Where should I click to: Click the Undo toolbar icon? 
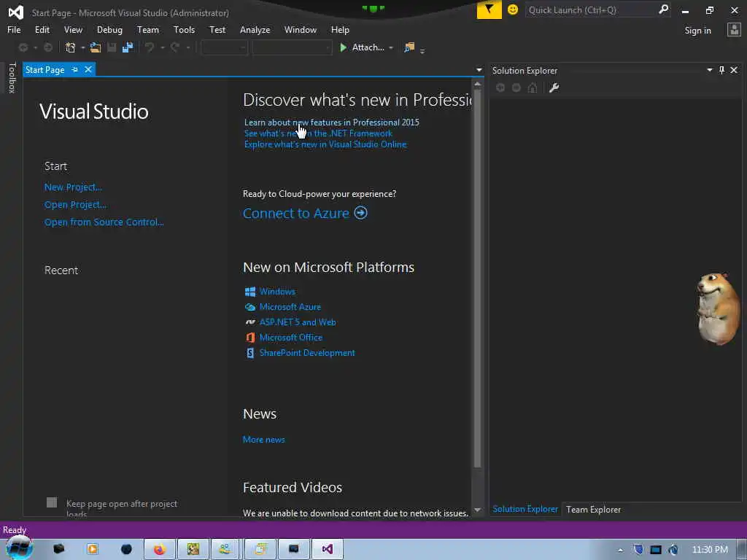click(x=150, y=47)
